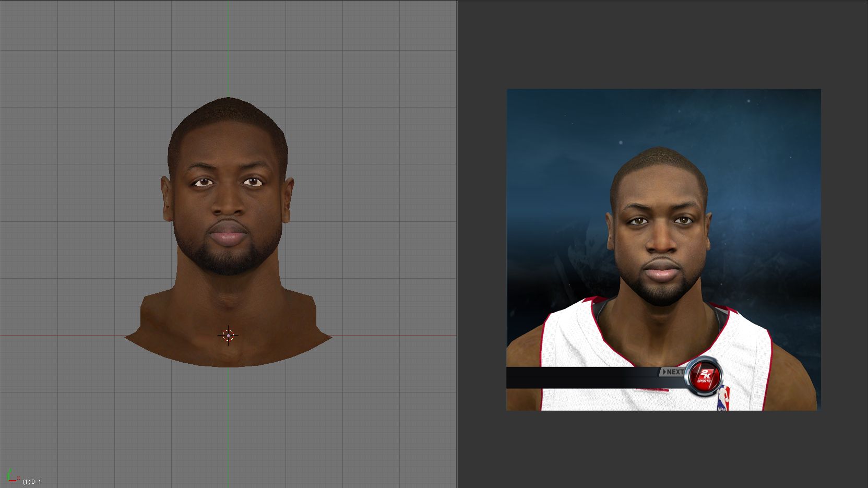Click the "(1)0-1" frame and object label
The width and height of the screenshot is (868, 488).
pyautogui.click(x=32, y=482)
